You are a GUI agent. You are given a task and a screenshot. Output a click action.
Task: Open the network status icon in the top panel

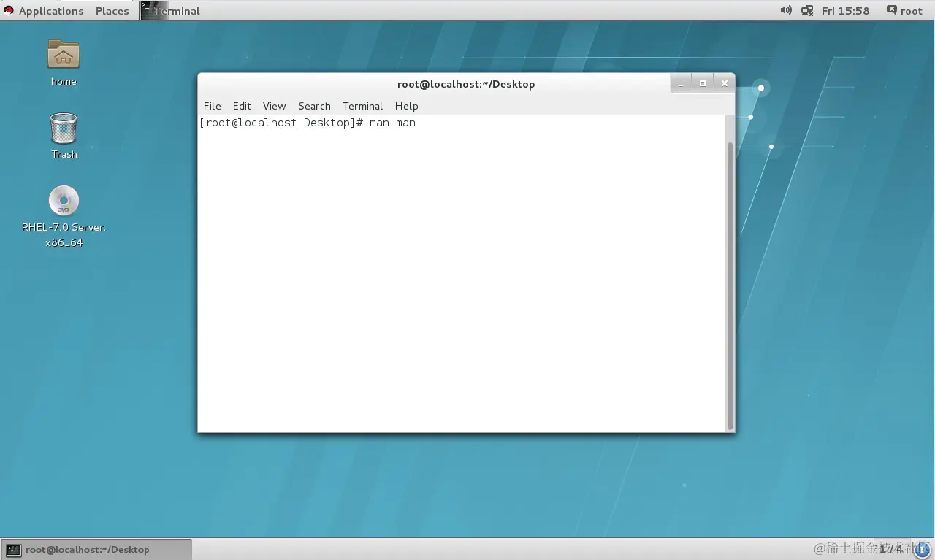coord(807,10)
